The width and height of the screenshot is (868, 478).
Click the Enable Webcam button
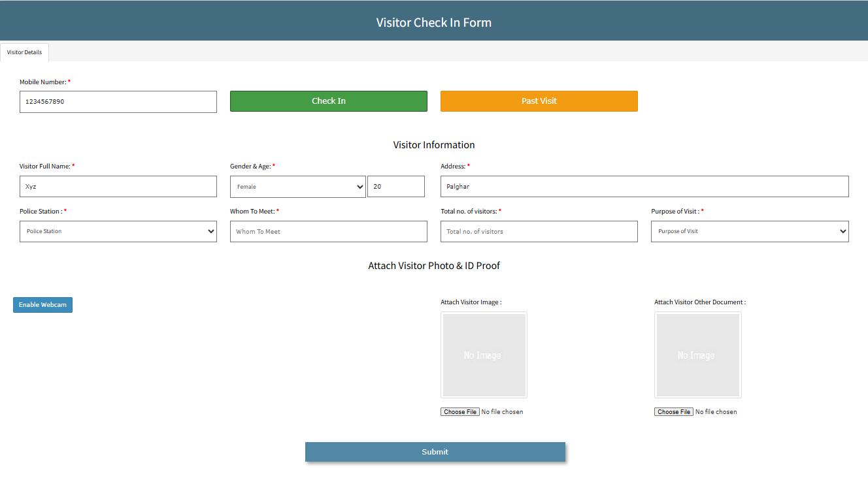(42, 305)
